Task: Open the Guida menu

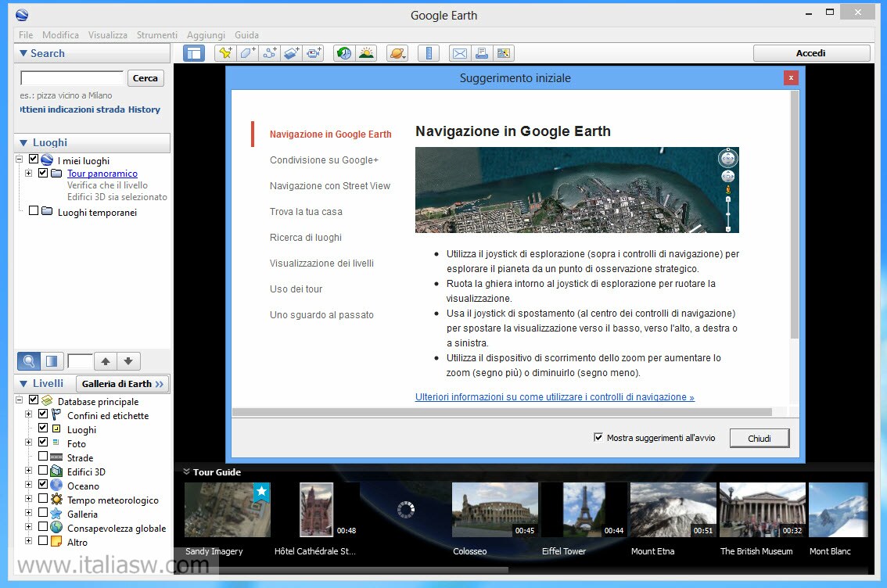Action: (246, 35)
